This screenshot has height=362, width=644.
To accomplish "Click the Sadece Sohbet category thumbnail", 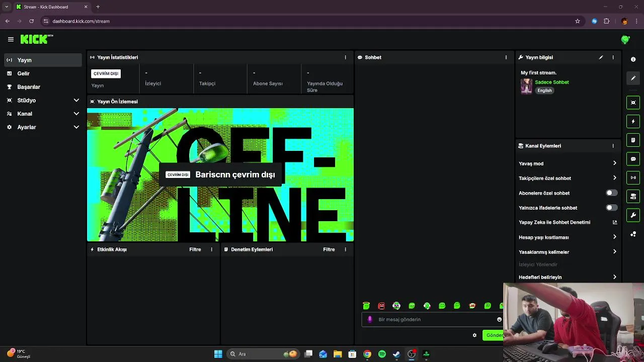I will click(x=526, y=86).
